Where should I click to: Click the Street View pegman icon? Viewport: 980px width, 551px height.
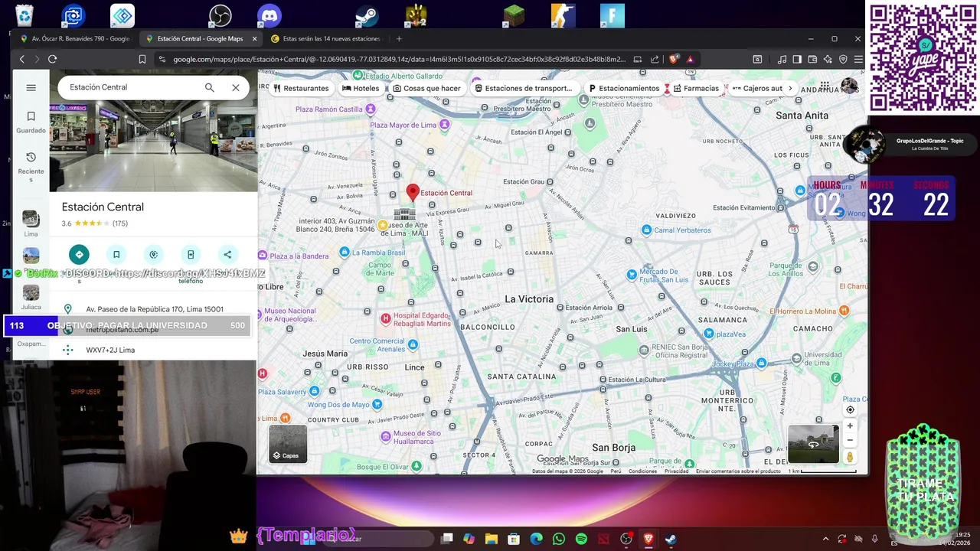[850, 457]
